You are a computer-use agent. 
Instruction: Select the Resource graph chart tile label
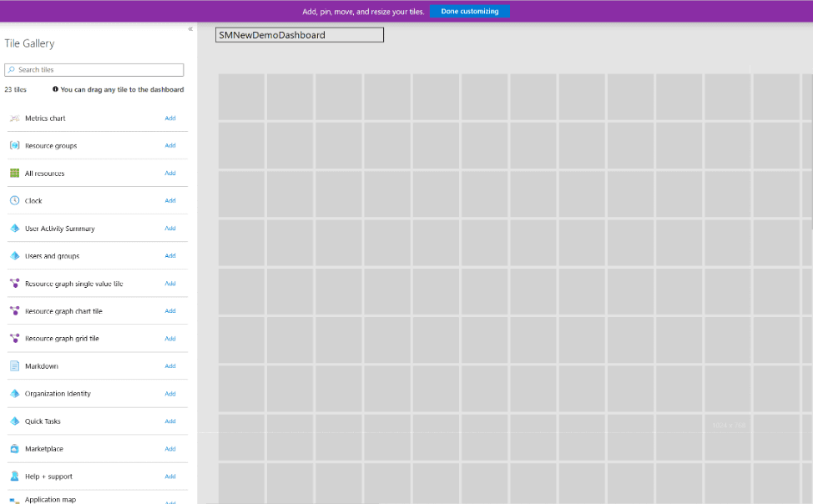pyautogui.click(x=63, y=311)
